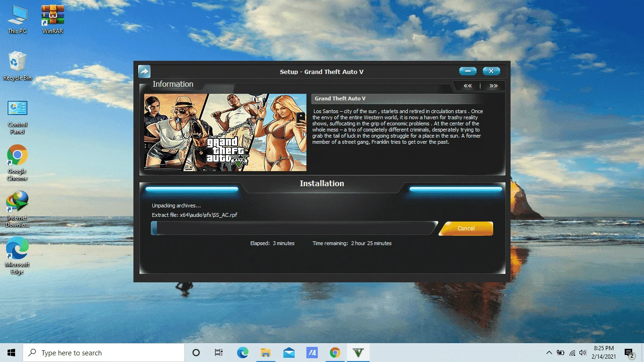Image resolution: width=644 pixels, height=362 pixels.
Task: Select Control Panel desktop icon
Action: [x=17, y=117]
